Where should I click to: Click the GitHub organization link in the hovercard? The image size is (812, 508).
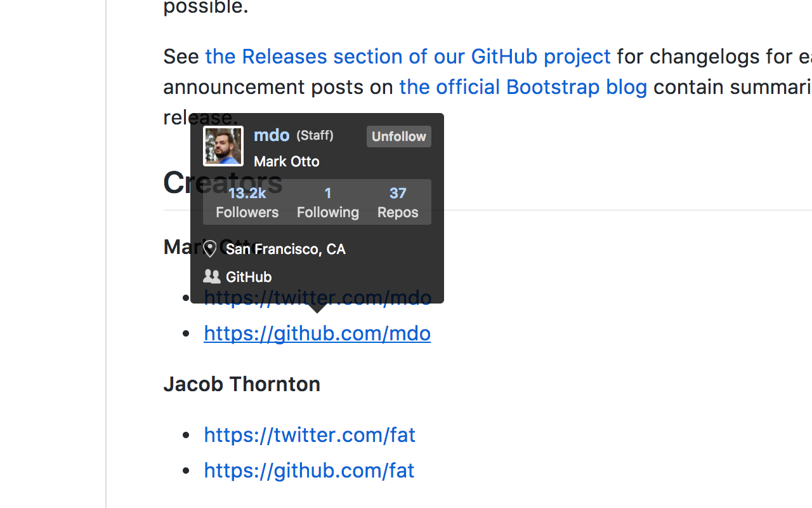248,276
